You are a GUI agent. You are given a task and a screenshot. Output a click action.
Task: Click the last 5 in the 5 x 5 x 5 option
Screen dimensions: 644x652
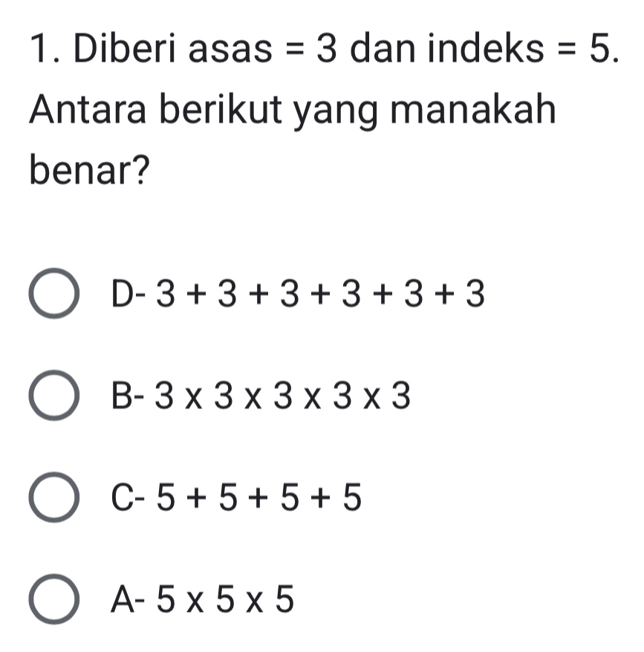pos(284,599)
